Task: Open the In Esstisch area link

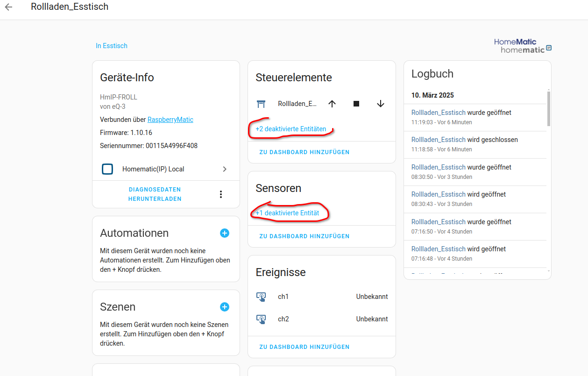Action: click(x=112, y=46)
